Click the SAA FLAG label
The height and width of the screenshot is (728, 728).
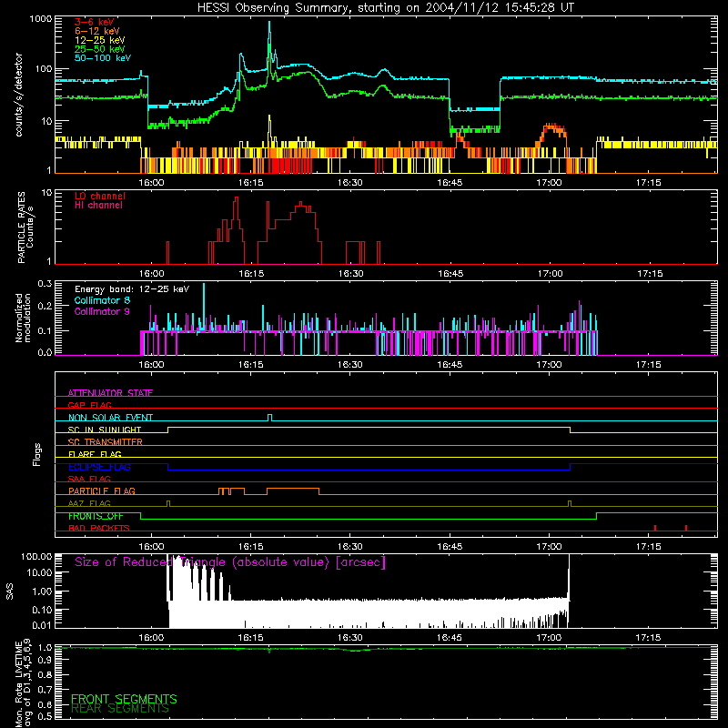pos(89,479)
